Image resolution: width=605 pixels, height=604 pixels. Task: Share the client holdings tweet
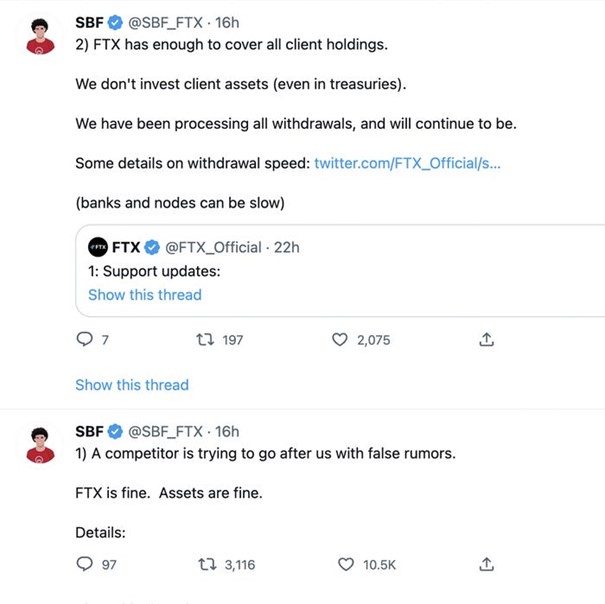[x=487, y=340]
